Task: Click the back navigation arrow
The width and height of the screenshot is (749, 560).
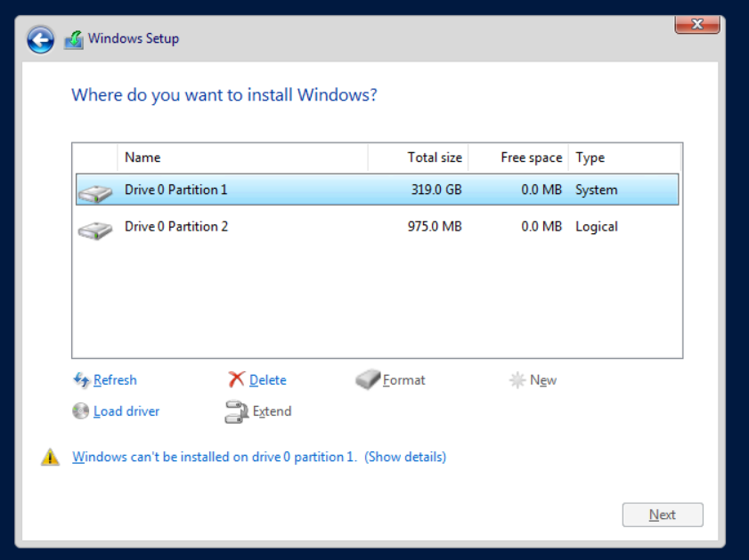Action: click(x=40, y=38)
